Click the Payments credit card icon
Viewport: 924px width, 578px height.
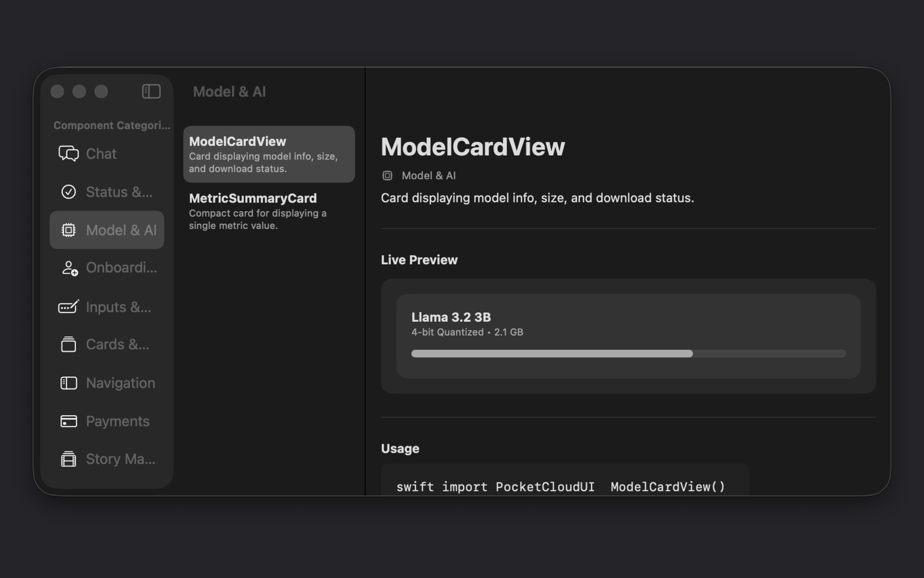69,421
